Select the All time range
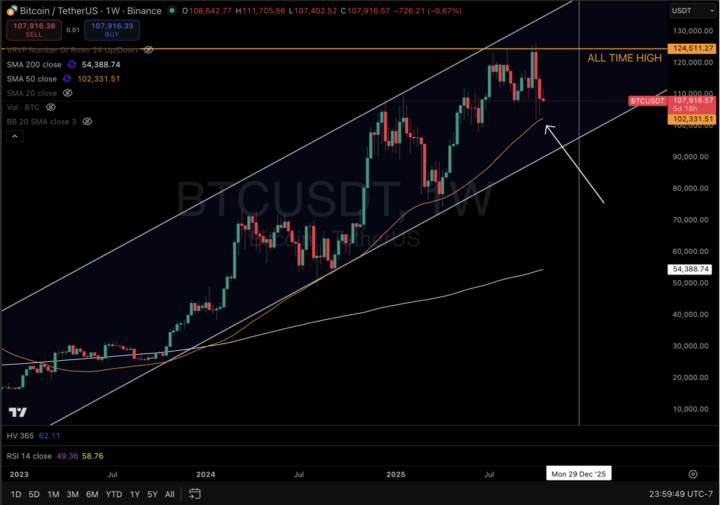Screen dimensions: 720x505 [x=169, y=494]
